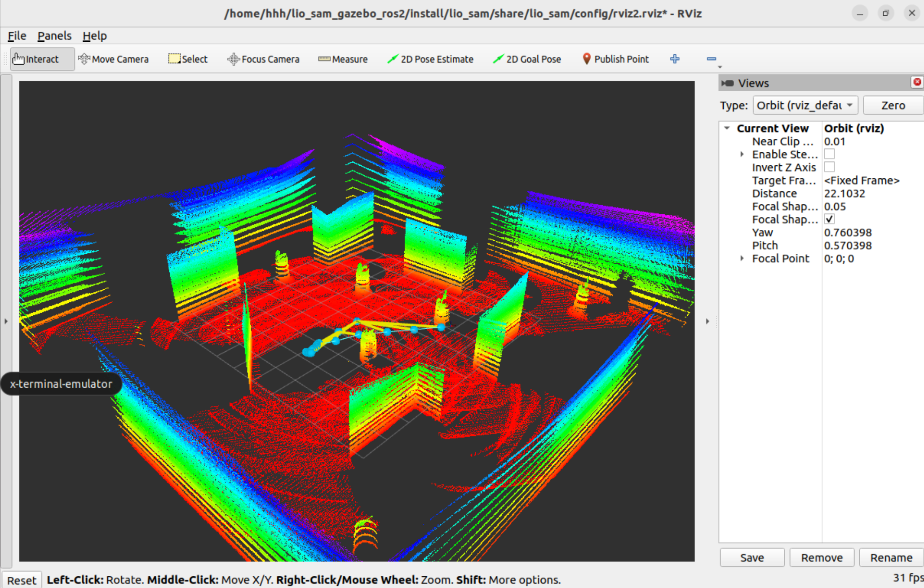Click the blue minus remove-tool icon
Image resolution: width=924 pixels, height=588 pixels.
pos(711,59)
